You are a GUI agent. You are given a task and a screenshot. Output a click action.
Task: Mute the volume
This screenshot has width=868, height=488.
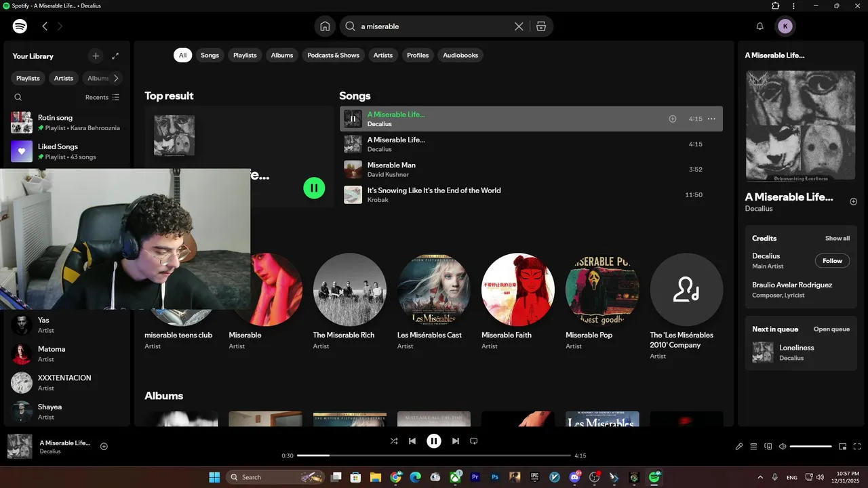(783, 447)
